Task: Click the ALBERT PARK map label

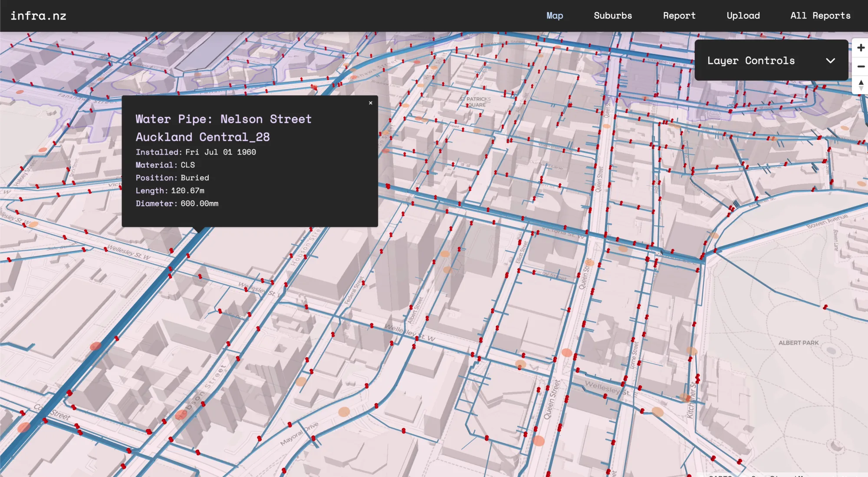Action: pos(799,343)
